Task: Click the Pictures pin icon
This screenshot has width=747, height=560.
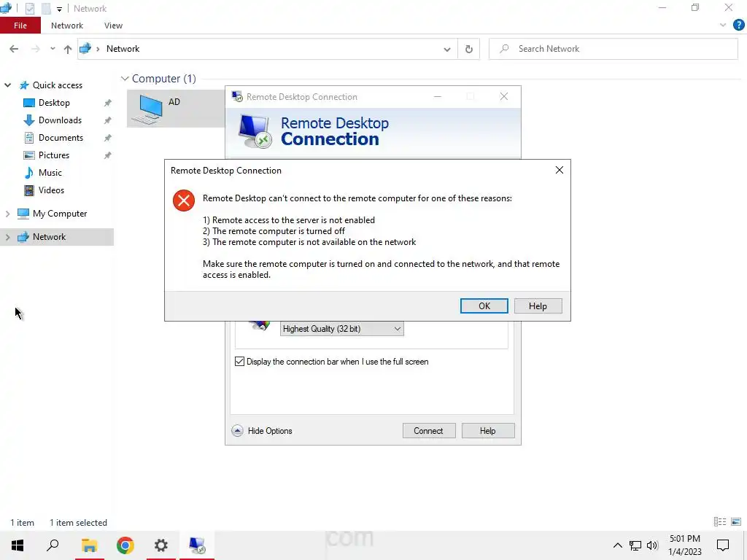Action: (x=108, y=155)
